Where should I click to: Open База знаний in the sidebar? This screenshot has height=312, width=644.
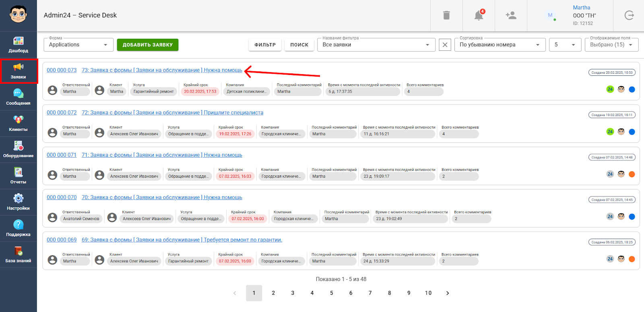[x=18, y=255]
